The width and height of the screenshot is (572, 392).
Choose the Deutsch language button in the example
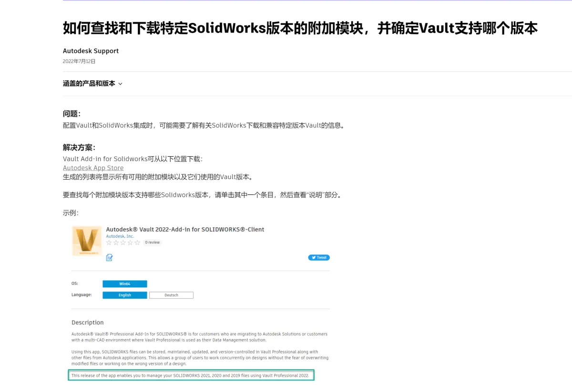tap(171, 295)
